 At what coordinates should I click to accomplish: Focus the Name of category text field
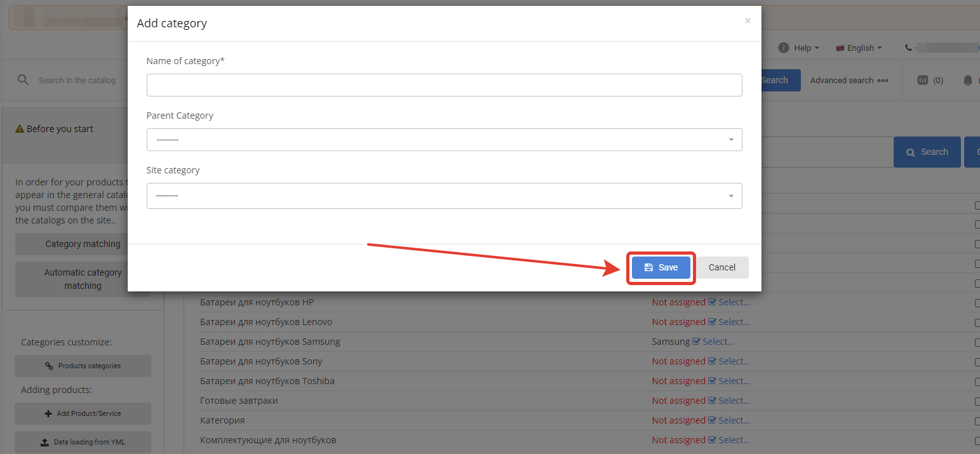444,85
